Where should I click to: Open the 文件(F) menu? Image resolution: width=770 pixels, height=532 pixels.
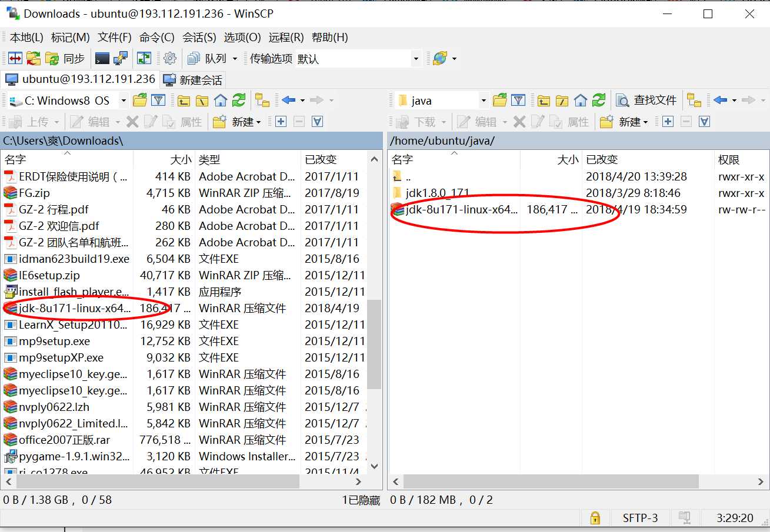pyautogui.click(x=115, y=37)
